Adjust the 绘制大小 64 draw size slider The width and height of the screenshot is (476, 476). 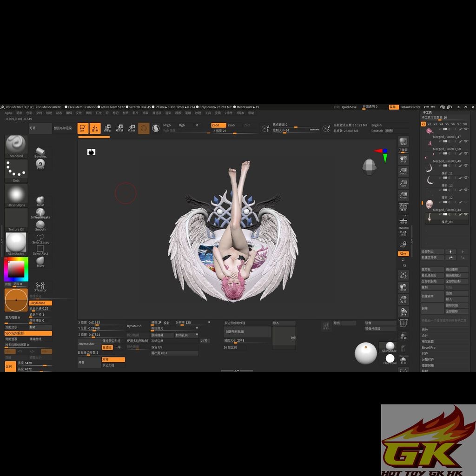click(x=296, y=130)
